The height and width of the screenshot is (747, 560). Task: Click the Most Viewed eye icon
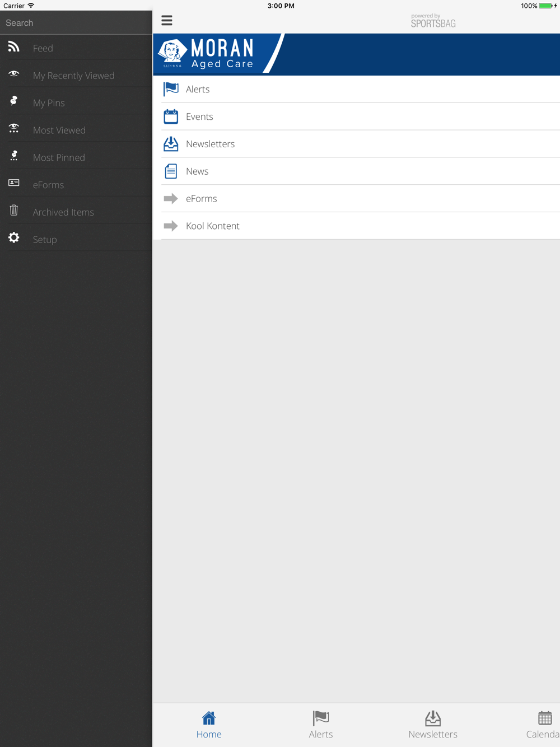(x=14, y=128)
